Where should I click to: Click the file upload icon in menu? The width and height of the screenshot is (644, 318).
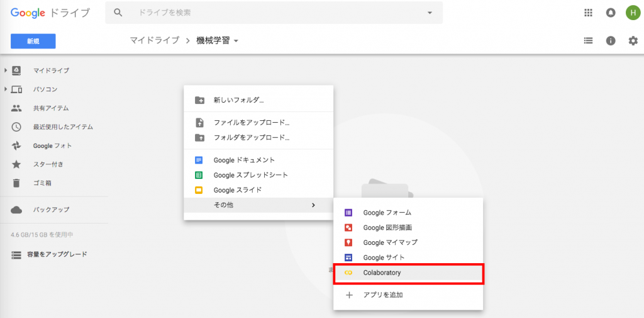coord(199,123)
